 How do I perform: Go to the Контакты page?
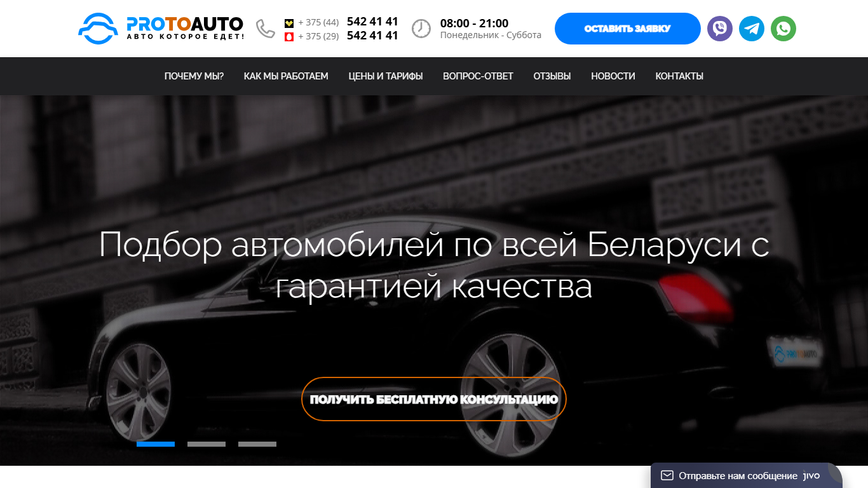[x=679, y=76]
